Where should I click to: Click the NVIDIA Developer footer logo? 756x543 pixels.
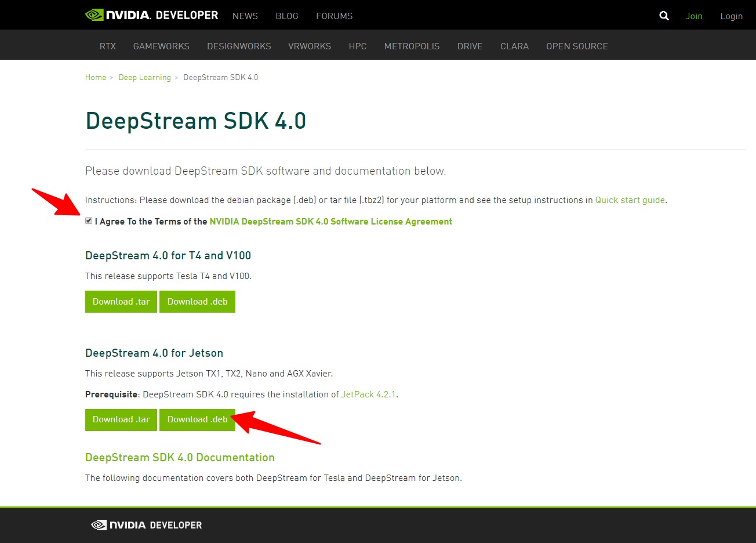(x=147, y=525)
